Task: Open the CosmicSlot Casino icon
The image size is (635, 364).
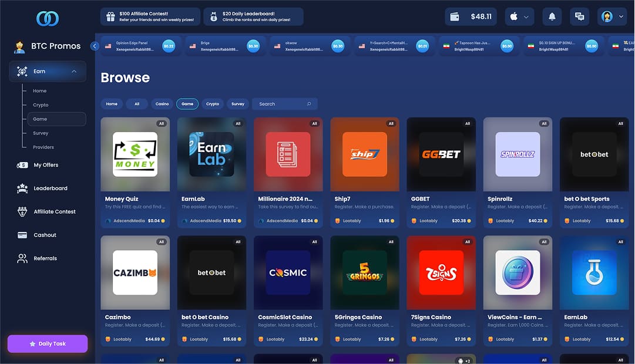Action: [x=288, y=272]
